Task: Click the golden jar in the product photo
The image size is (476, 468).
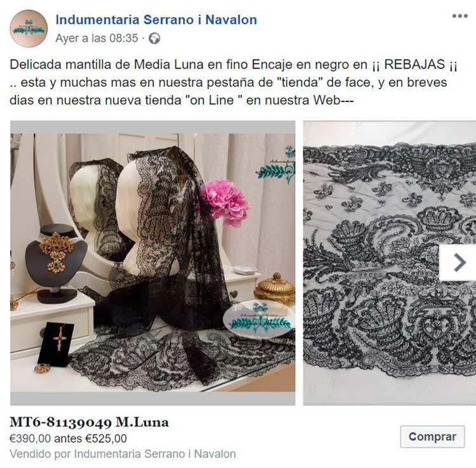Action: point(274,289)
